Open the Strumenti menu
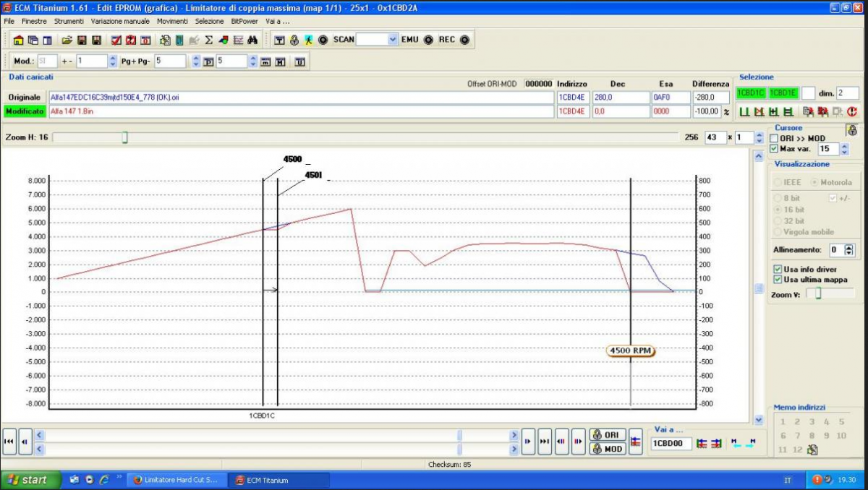The width and height of the screenshot is (868, 490). [69, 22]
